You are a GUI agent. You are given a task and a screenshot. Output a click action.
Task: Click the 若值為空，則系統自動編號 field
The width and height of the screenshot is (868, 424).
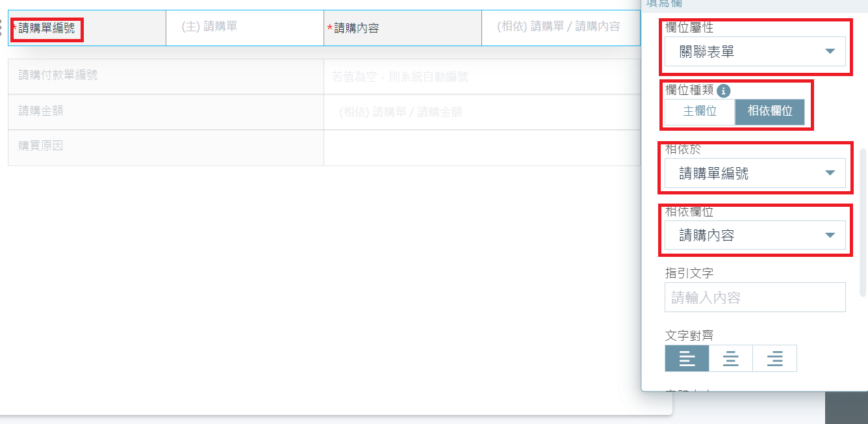click(481, 77)
